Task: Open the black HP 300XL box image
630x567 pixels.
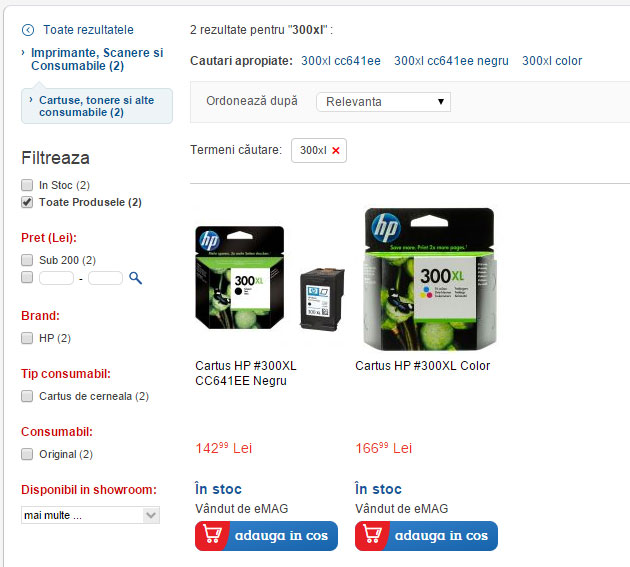Action: [x=239, y=277]
